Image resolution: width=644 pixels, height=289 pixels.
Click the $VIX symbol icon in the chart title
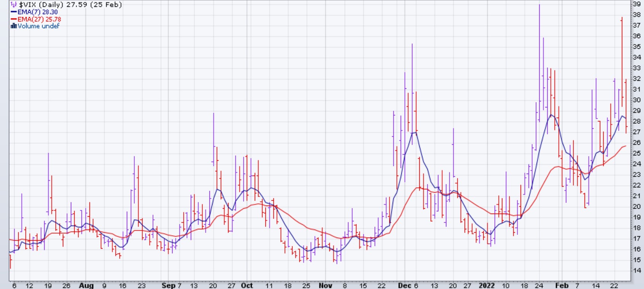[x=14, y=5]
